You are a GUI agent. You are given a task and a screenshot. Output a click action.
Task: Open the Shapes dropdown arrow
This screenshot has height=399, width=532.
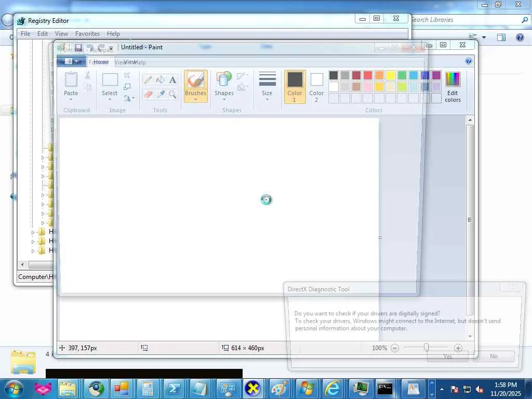(224, 99)
